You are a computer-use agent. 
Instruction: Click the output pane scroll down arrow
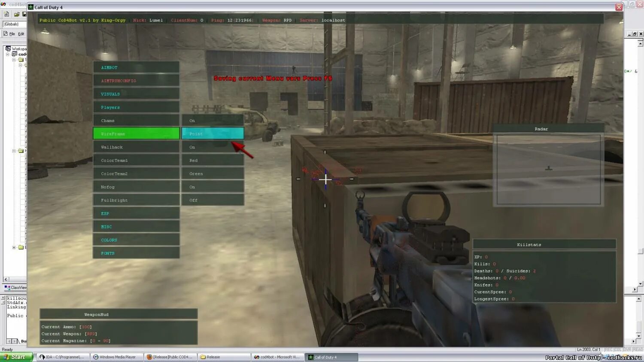click(x=639, y=335)
